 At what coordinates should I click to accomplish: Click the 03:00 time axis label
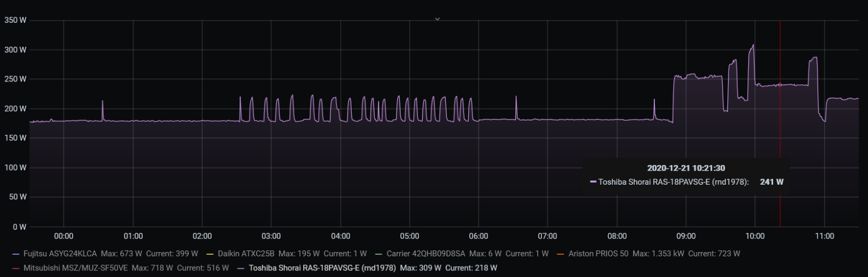pos(271,236)
